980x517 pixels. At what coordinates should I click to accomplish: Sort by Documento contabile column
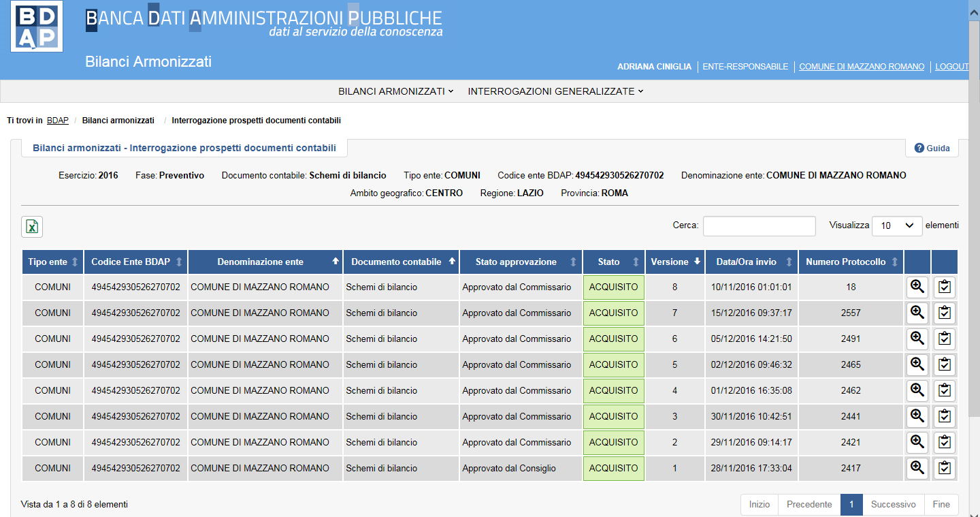401,262
